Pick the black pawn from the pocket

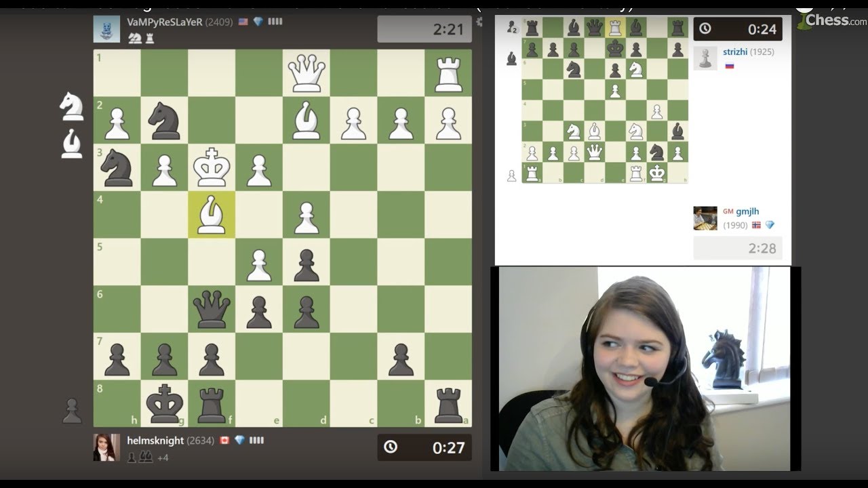[x=71, y=411]
